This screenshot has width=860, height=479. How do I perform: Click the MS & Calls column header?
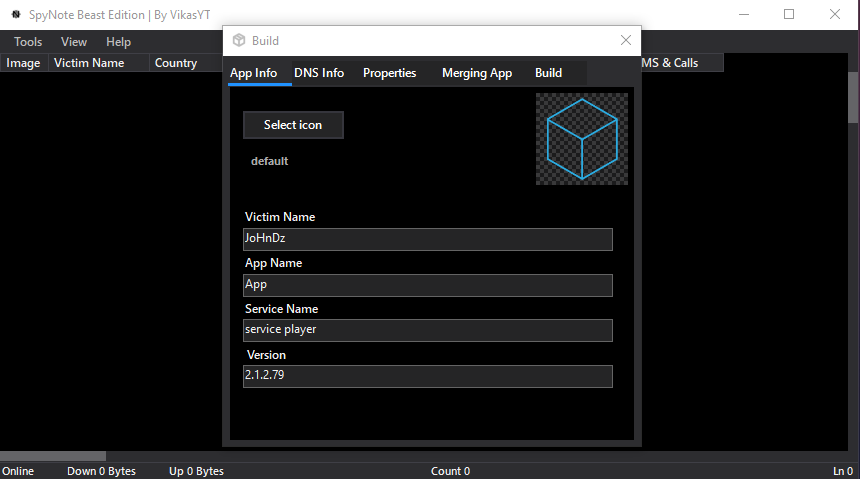point(682,63)
